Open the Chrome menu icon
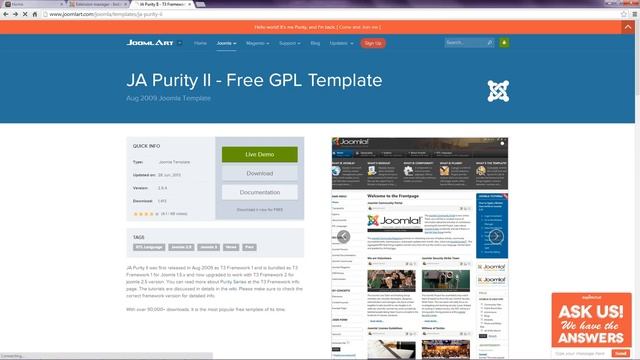640x360 pixels. [x=634, y=14]
